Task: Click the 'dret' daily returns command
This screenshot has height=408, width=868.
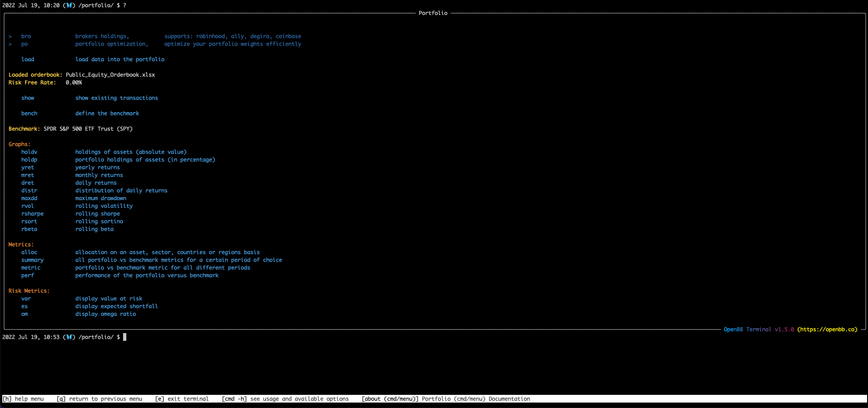Action: tap(28, 183)
